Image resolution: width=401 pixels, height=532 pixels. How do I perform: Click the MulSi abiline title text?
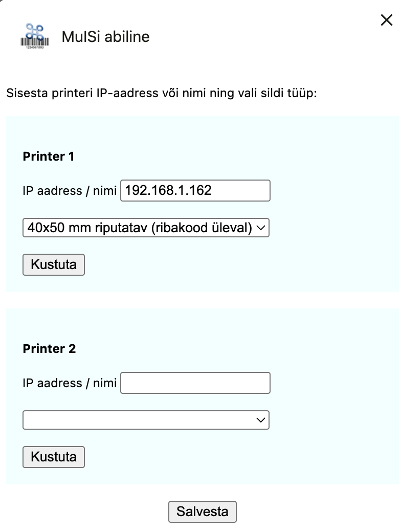click(x=105, y=37)
